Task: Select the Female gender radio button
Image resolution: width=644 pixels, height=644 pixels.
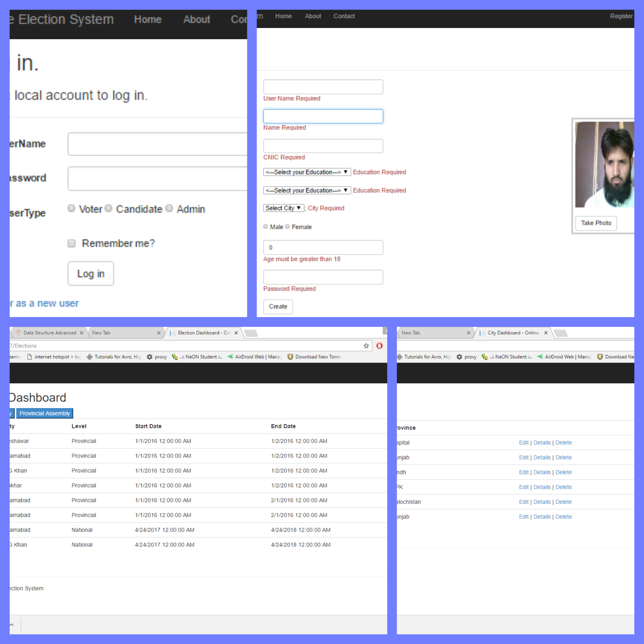Action: pos(287,227)
